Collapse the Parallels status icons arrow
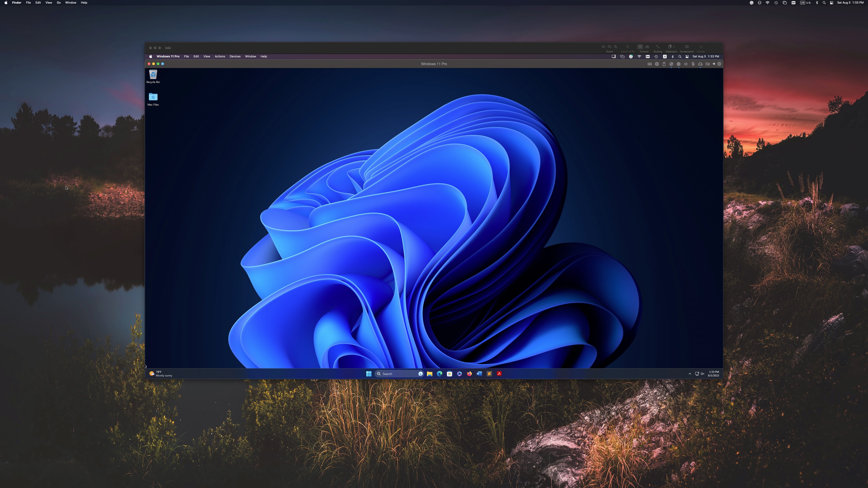 point(714,64)
